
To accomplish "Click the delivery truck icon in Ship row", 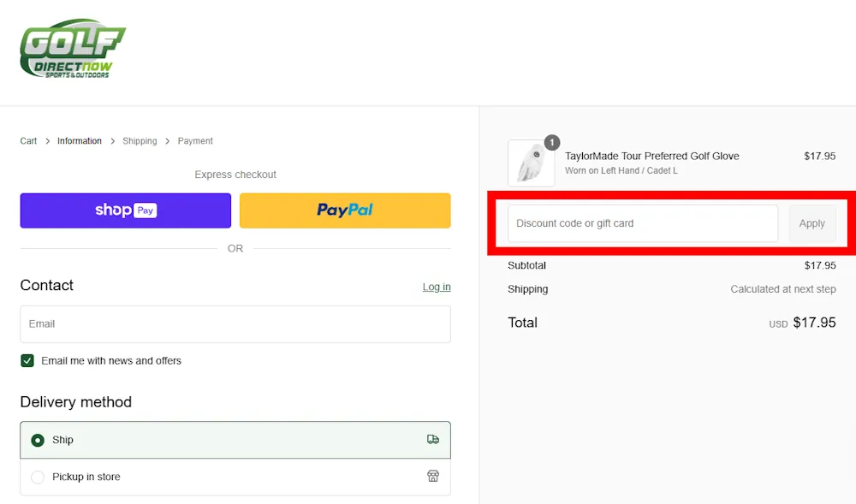I will point(433,440).
